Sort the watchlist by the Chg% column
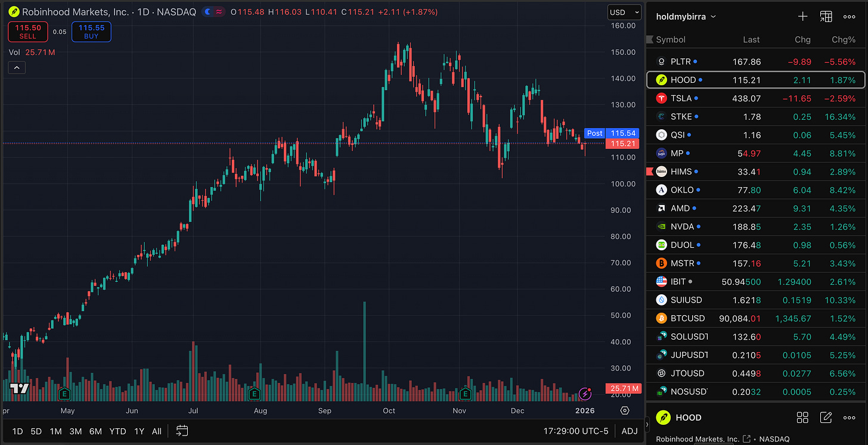The image size is (868, 445). coord(844,39)
